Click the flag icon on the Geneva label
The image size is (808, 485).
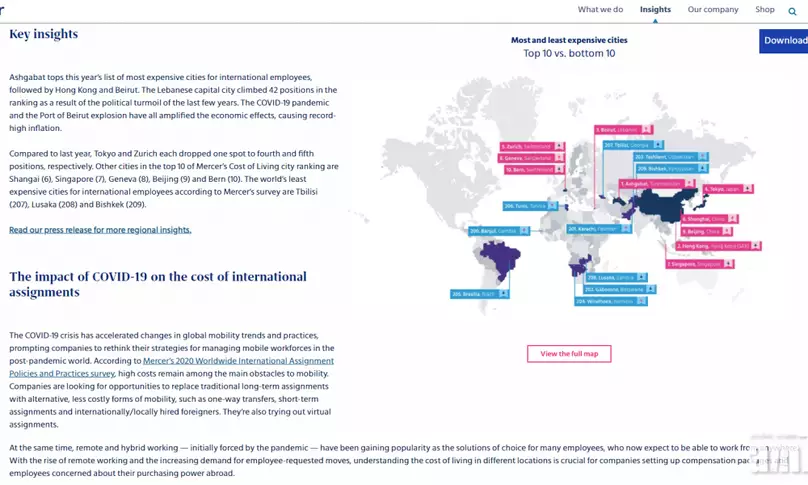coord(559,158)
